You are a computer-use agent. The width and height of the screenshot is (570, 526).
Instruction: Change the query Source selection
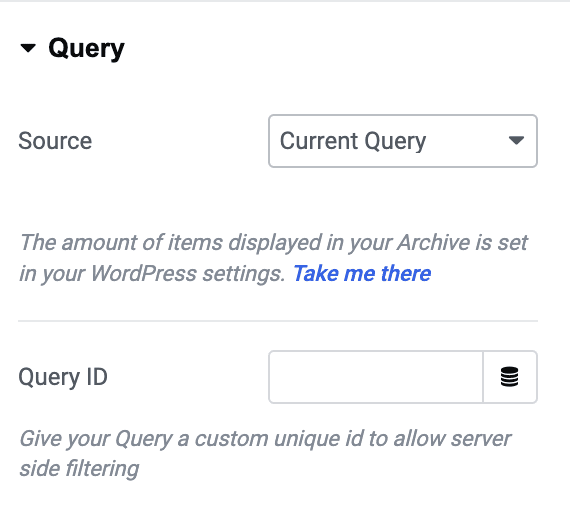click(403, 141)
